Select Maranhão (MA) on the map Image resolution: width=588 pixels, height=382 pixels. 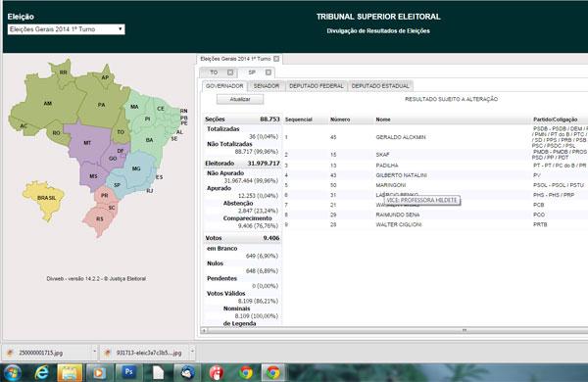(x=134, y=107)
